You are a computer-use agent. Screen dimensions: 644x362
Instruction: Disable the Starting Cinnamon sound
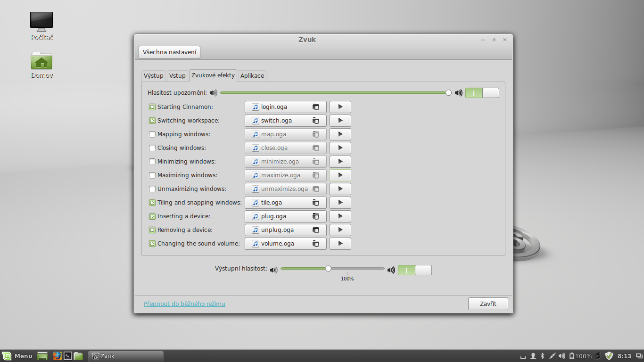[152, 107]
